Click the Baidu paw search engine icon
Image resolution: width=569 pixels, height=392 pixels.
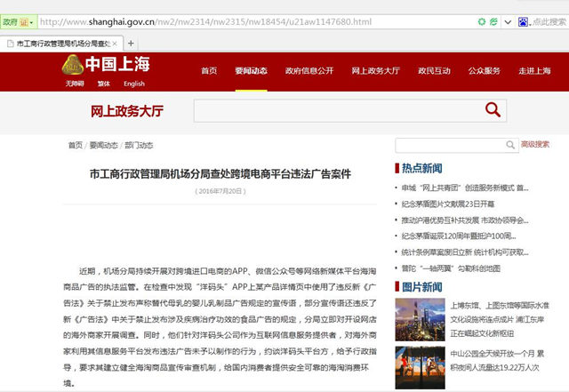click(523, 21)
